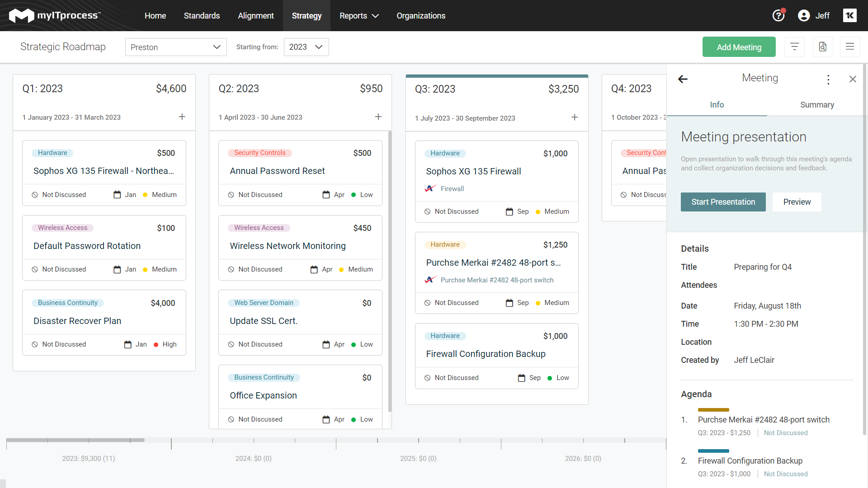Open the Preston organization dropdown
This screenshot has height=488, width=868.
[x=176, y=47]
